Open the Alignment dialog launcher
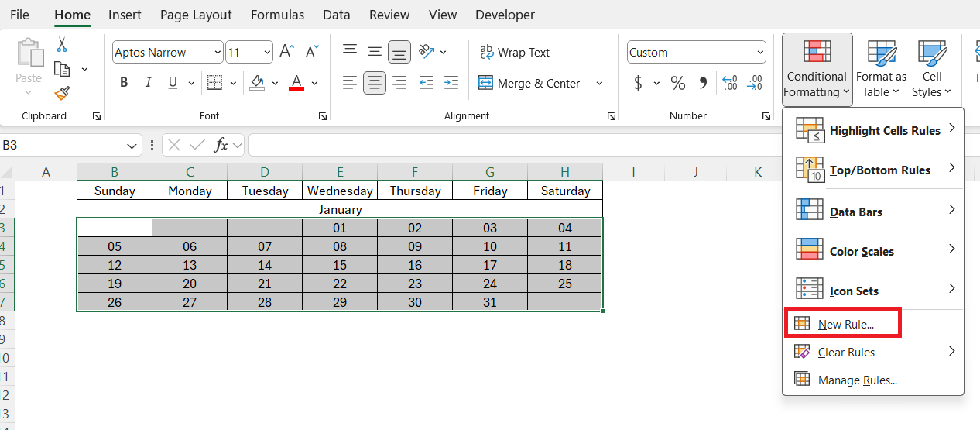 [x=612, y=116]
